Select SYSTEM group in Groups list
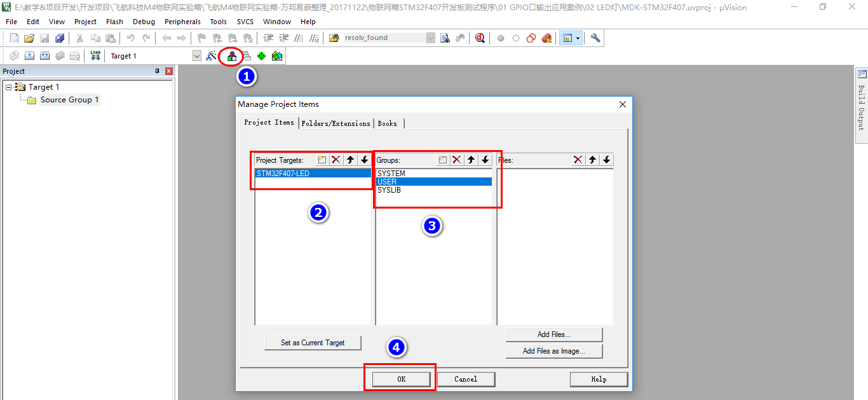 tap(434, 173)
